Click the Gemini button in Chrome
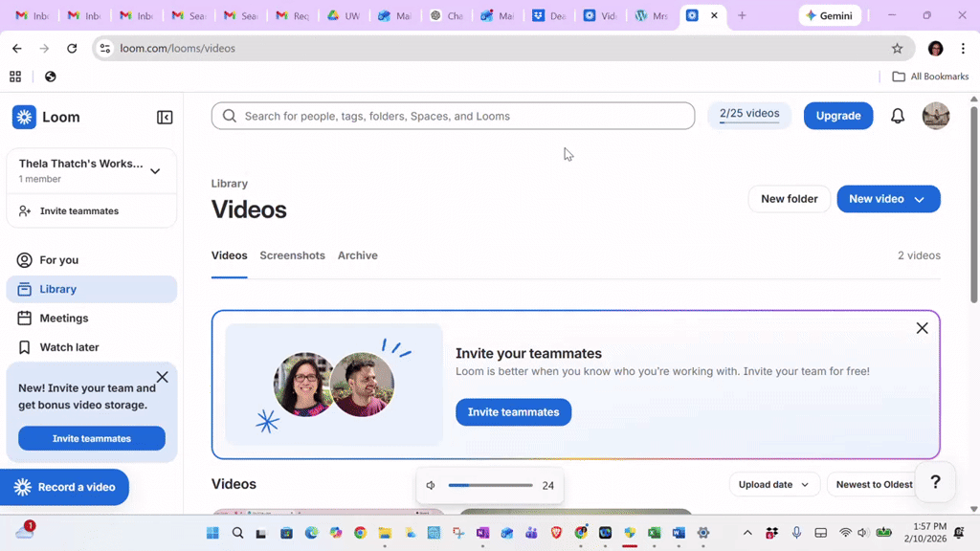 click(830, 15)
